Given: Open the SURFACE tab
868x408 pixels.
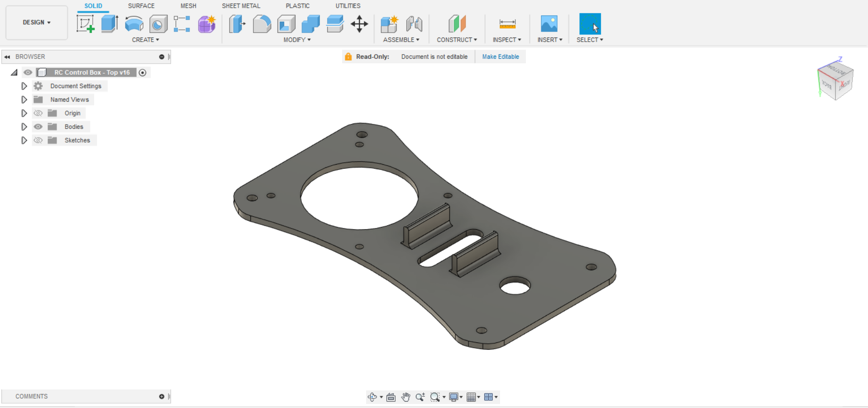Looking at the screenshot, I should coord(141,5).
